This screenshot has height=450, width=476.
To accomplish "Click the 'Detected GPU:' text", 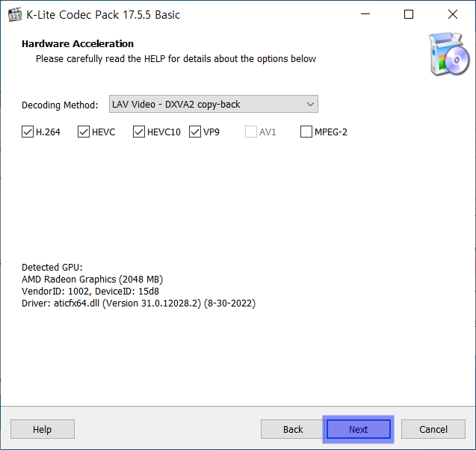I will (x=52, y=267).
